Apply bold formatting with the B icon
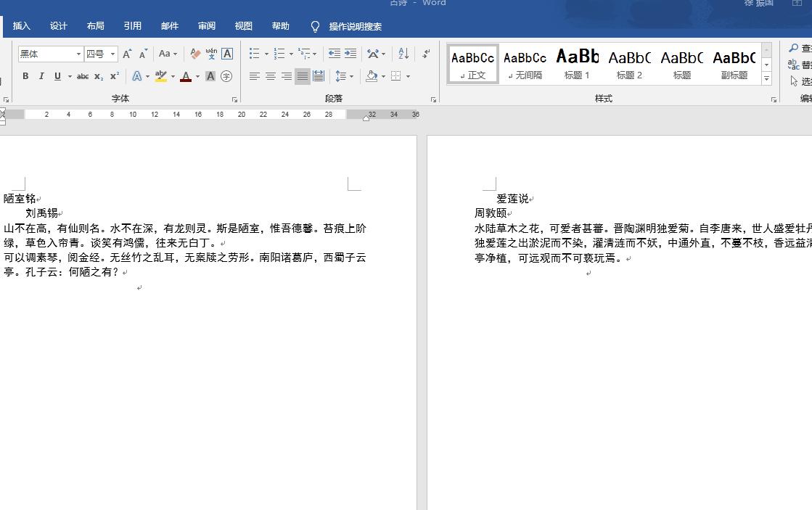Screen dimensions: 812x510 coord(25,75)
